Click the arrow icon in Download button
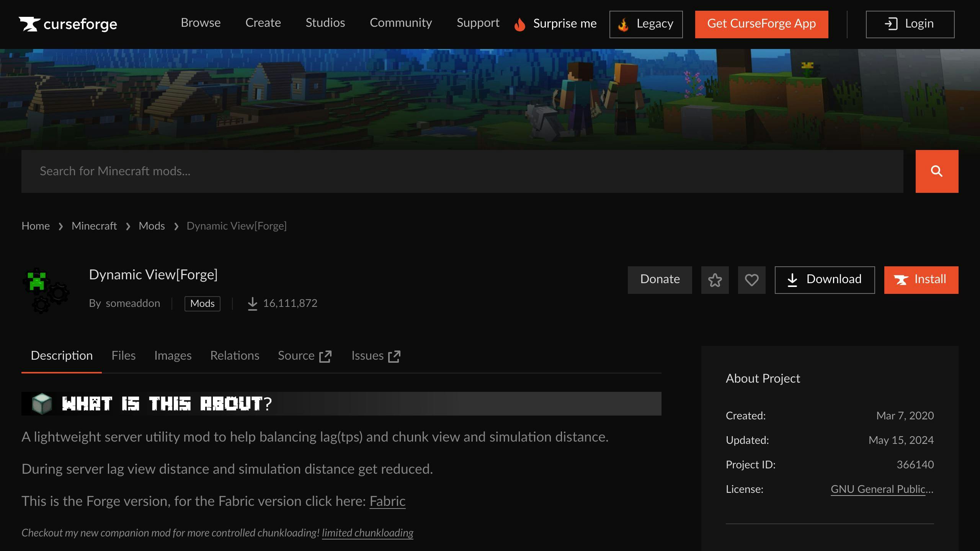 [792, 280]
